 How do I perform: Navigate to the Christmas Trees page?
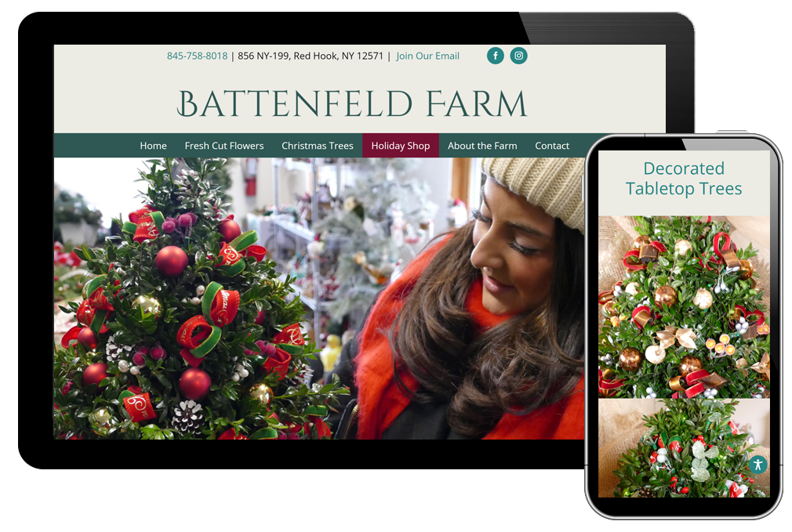(318, 146)
